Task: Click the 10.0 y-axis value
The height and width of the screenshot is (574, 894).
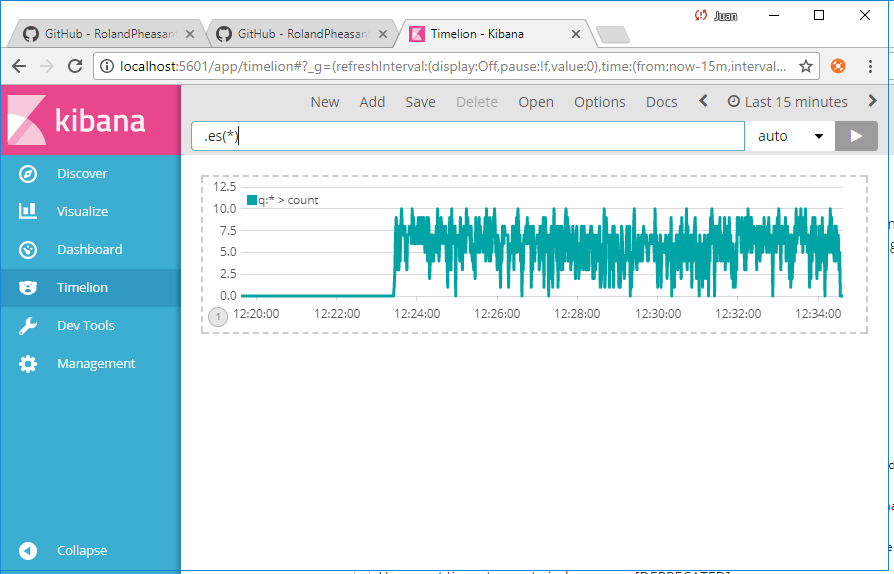Action: click(225, 209)
